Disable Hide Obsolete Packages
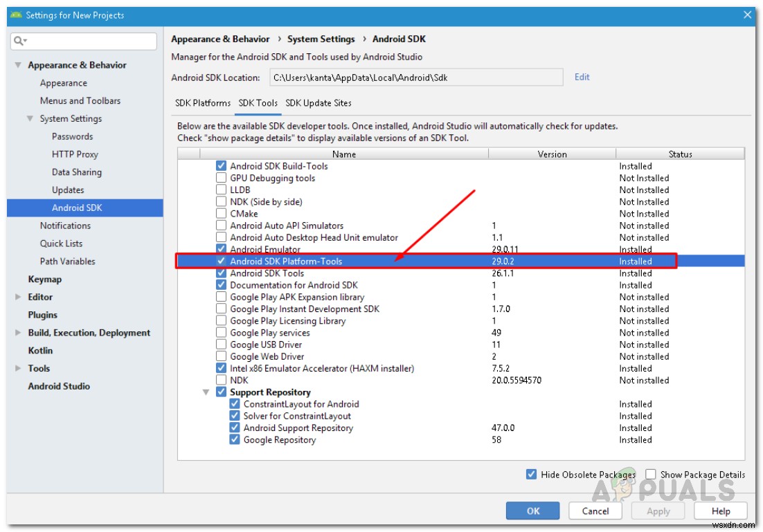The width and height of the screenshot is (763, 532). pyautogui.click(x=532, y=475)
